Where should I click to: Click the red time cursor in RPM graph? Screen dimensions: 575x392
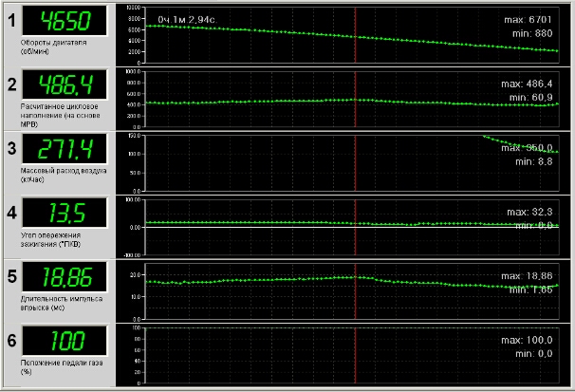(355, 35)
